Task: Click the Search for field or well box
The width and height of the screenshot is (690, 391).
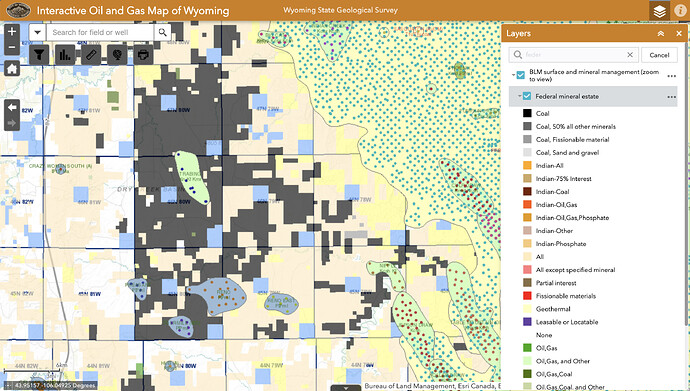Action: (x=101, y=32)
